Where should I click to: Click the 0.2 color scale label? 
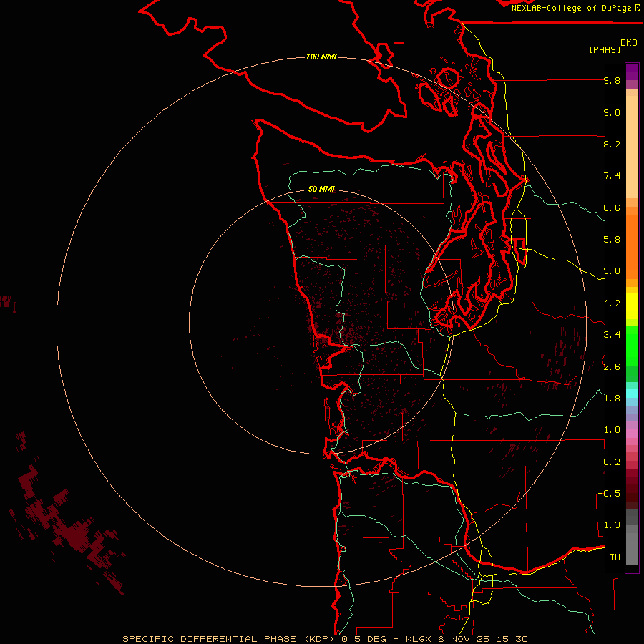[x=612, y=462]
